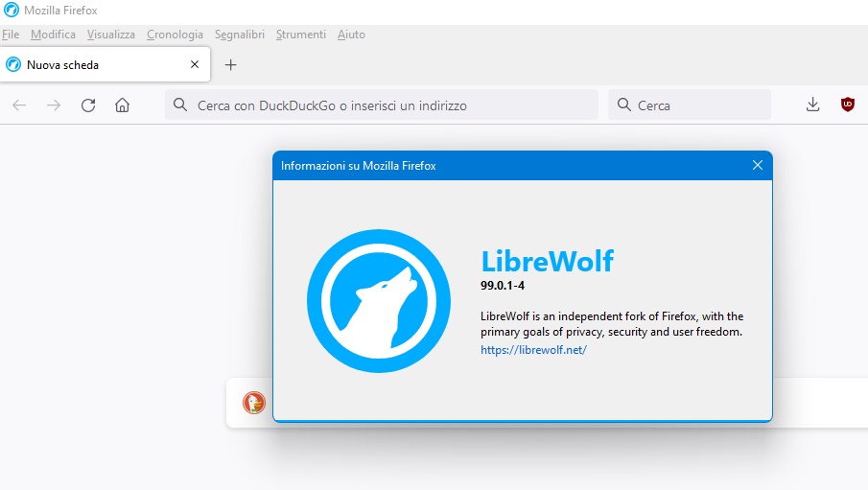Click the version number 99.0.1-4
Viewport: 868px width, 490px height.
pos(503,286)
